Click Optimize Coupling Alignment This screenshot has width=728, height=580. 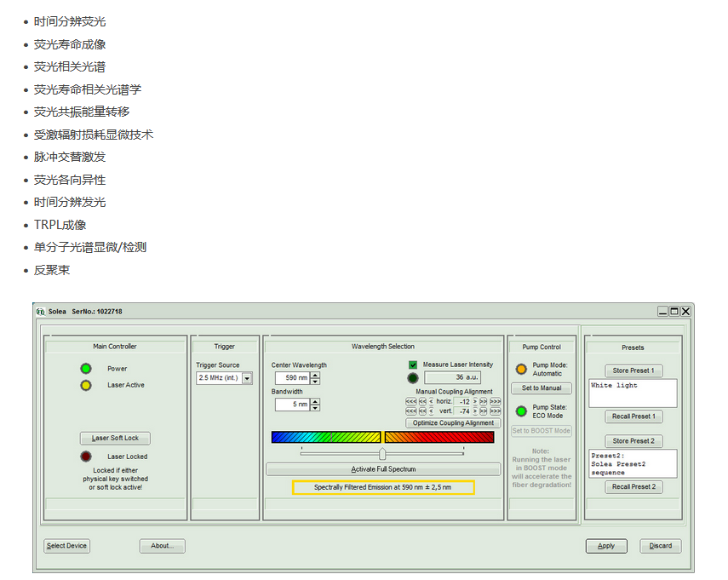click(x=453, y=423)
